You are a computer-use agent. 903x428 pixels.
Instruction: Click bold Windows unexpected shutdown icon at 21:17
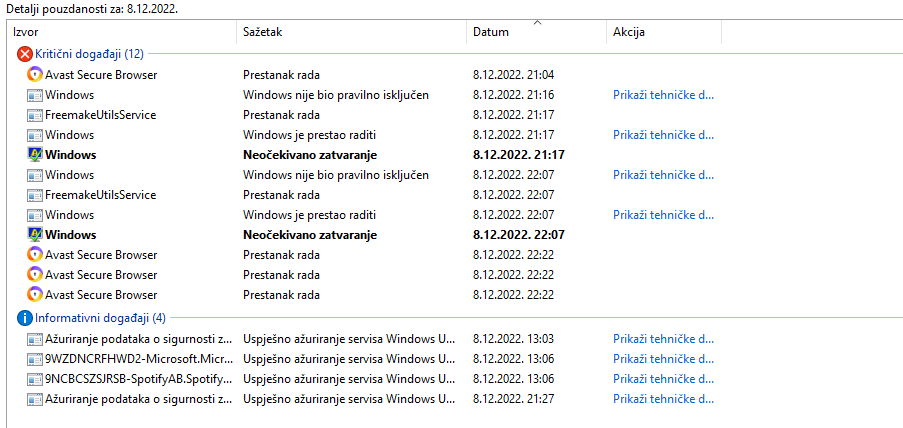click(x=35, y=154)
